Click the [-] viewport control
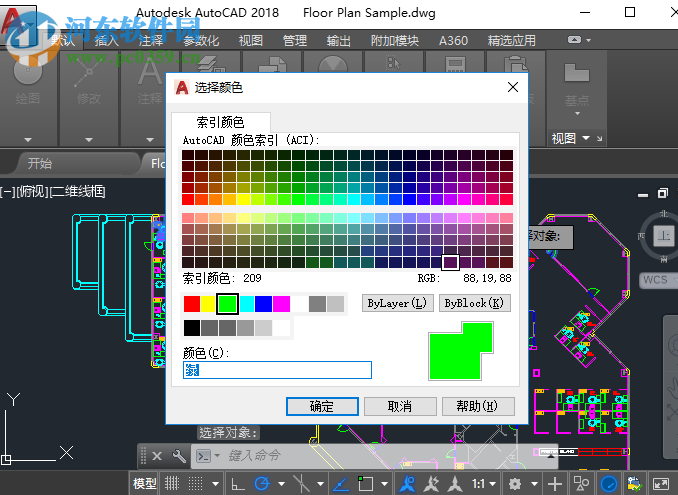 [7, 191]
